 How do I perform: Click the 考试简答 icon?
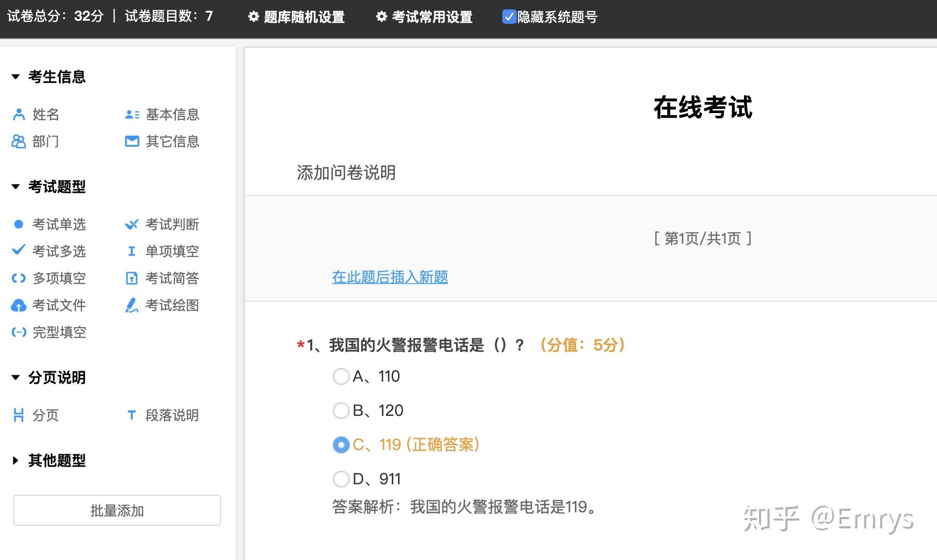[132, 278]
